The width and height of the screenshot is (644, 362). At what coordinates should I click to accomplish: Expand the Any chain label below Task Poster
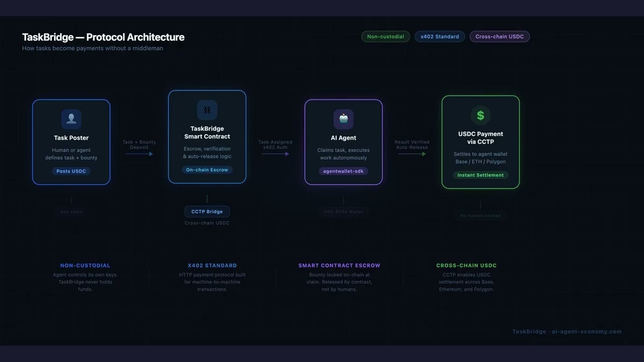[71, 212]
